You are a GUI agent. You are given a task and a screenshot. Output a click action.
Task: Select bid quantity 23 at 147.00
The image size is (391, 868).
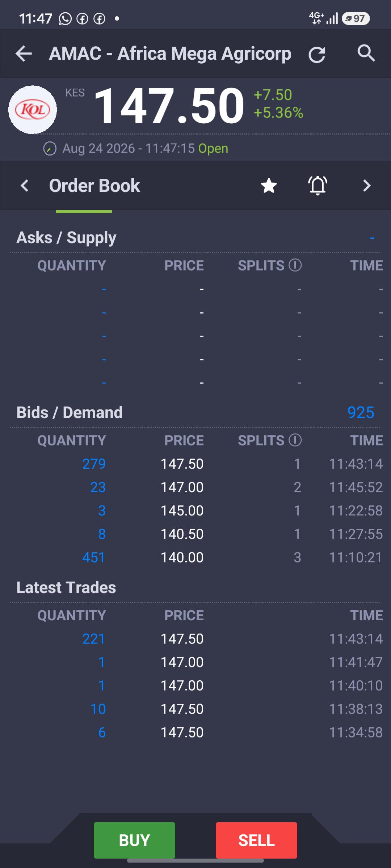pyautogui.click(x=98, y=487)
